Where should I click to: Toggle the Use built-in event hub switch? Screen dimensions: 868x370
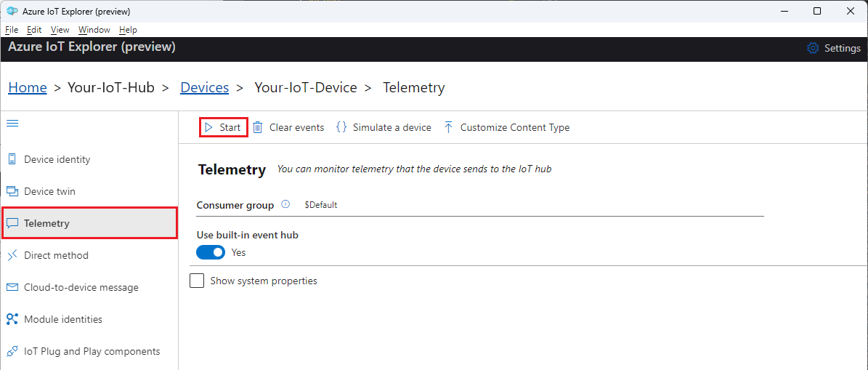pyautogui.click(x=211, y=252)
